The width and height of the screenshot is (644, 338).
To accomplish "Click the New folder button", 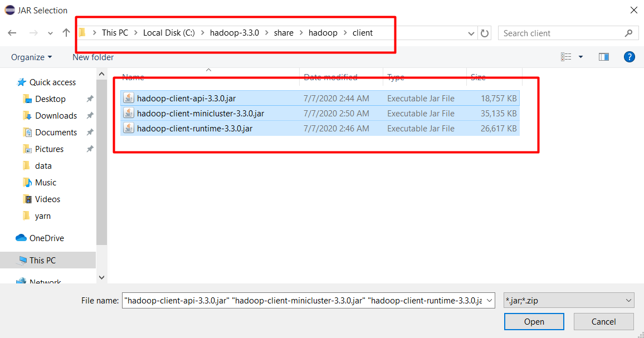I will 93,57.
